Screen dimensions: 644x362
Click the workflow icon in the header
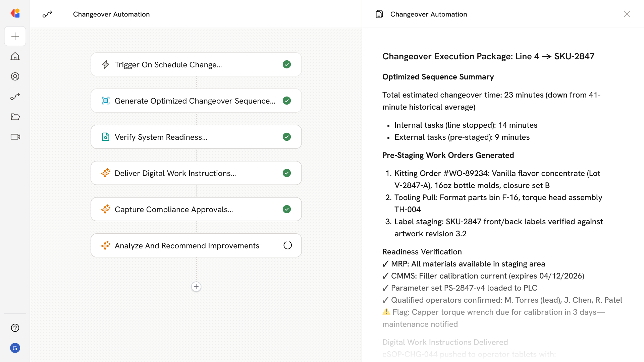[x=47, y=14]
